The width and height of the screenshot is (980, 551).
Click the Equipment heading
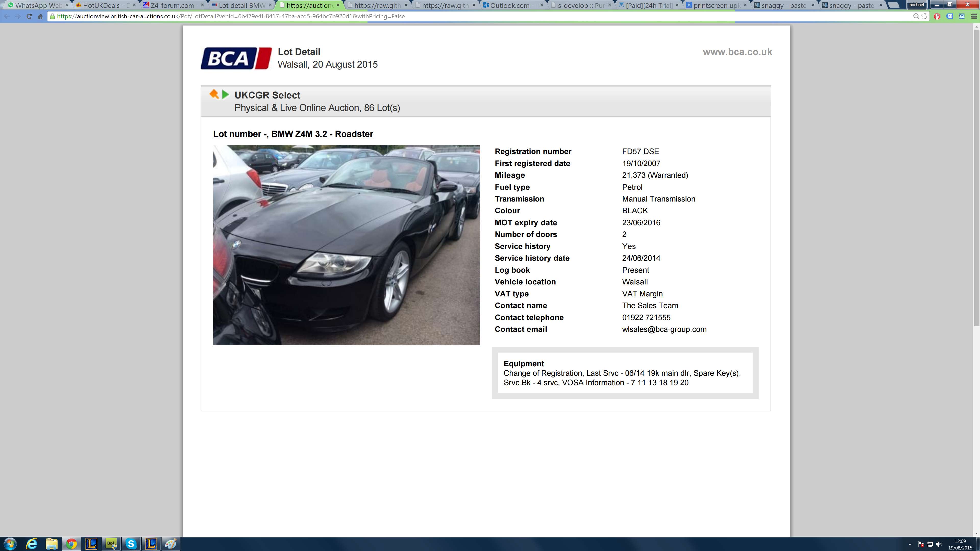coord(523,364)
